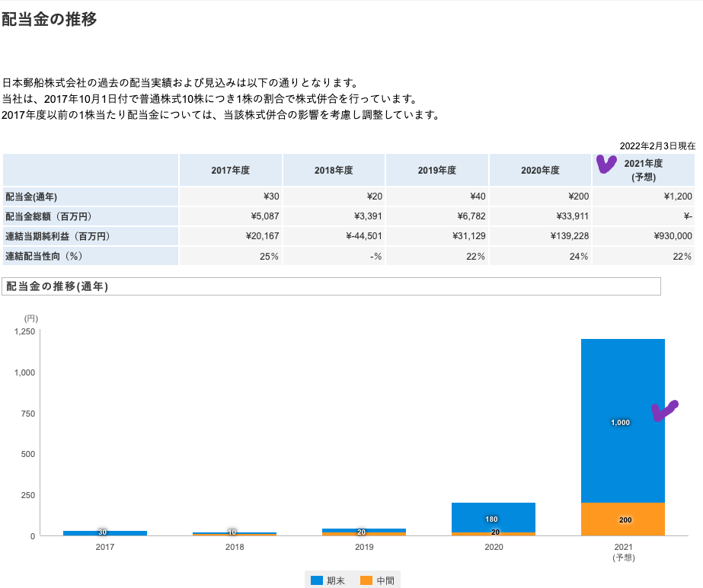The width and height of the screenshot is (703, 588).
Task: Click the 2021年度 (予想) column header
Action: pyautogui.click(x=644, y=170)
